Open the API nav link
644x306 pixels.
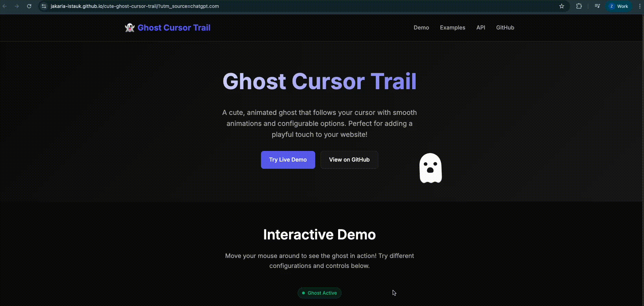pyautogui.click(x=481, y=27)
